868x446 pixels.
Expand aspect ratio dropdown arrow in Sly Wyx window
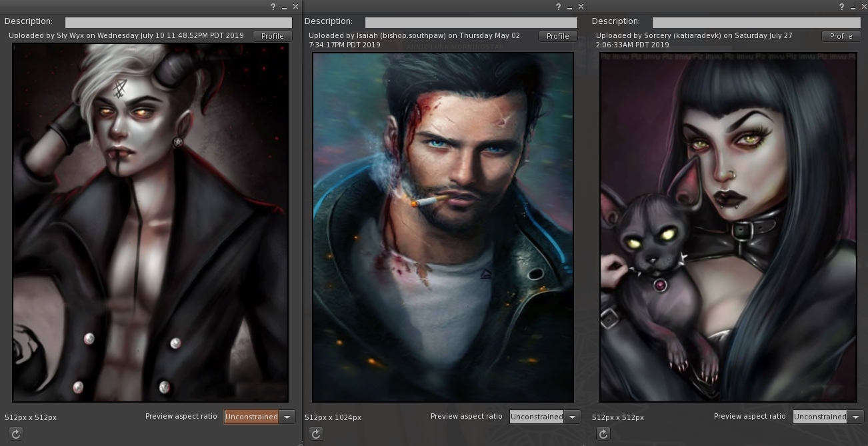click(287, 417)
